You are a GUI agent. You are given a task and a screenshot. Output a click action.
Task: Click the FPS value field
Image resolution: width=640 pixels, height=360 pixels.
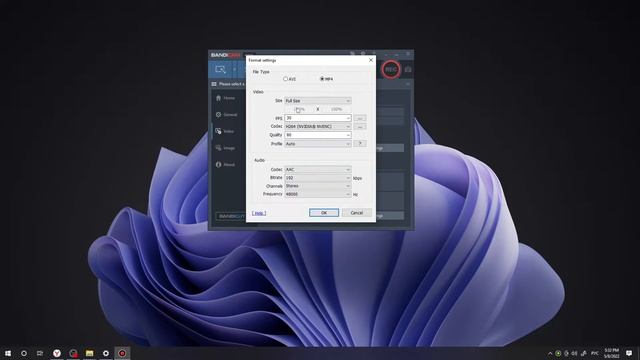(315, 118)
